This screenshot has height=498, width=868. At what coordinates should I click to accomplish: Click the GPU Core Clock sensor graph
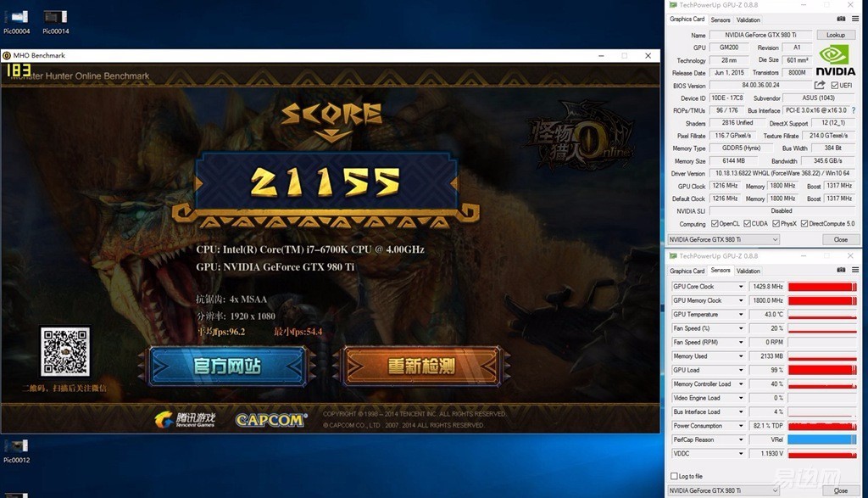pos(822,287)
